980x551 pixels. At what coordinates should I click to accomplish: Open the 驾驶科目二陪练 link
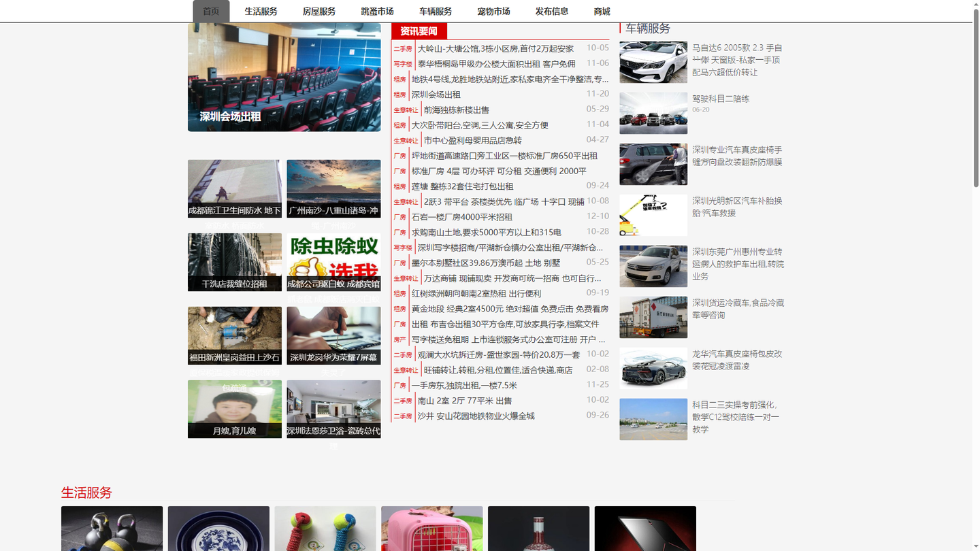721,99
